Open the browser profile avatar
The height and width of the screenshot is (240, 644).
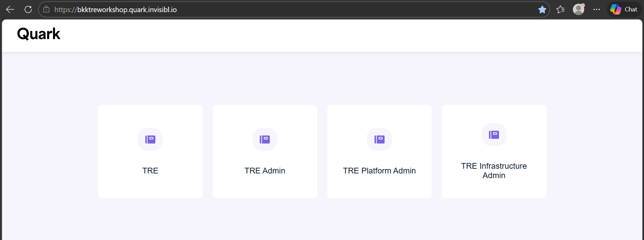[579, 9]
